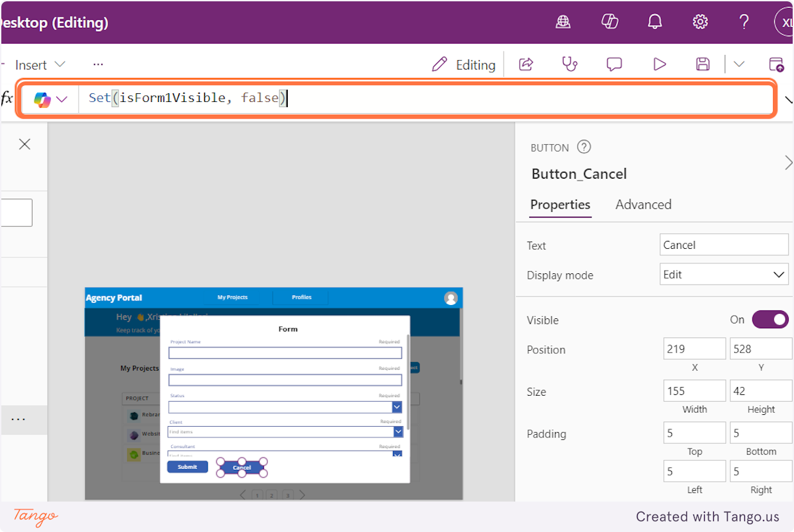This screenshot has height=532, width=794.
Task: Open the Comments icon
Action: click(x=614, y=64)
